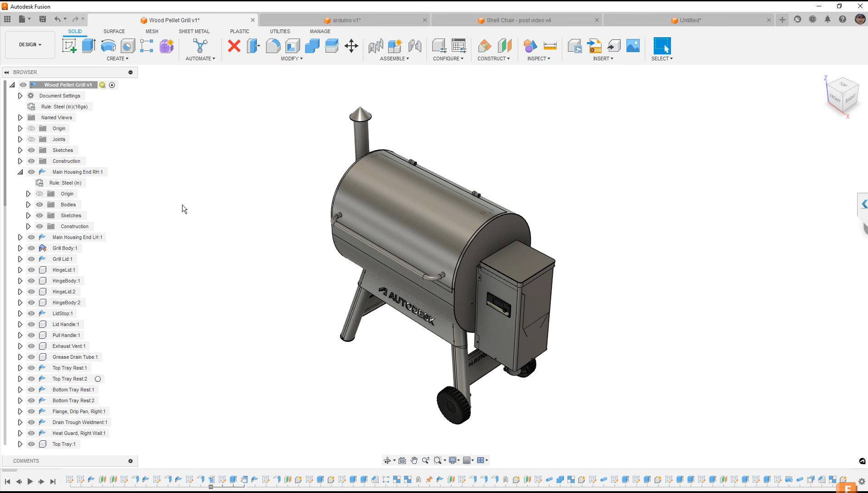Image resolution: width=868 pixels, height=493 pixels.
Task: Click the timeline playhead marker
Action: pyautogui.click(x=211, y=487)
